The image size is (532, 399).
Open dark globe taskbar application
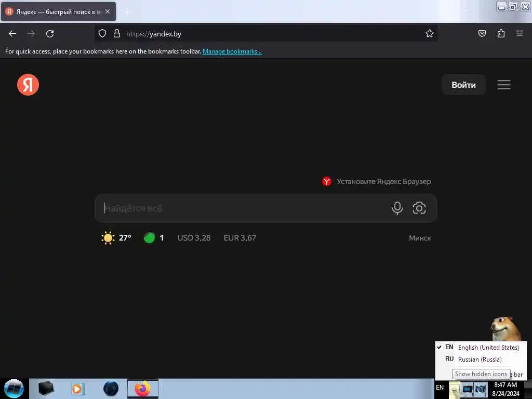point(111,389)
